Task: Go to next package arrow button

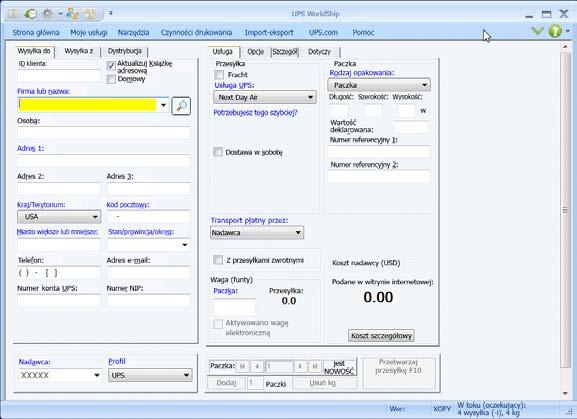Action: point(300,366)
